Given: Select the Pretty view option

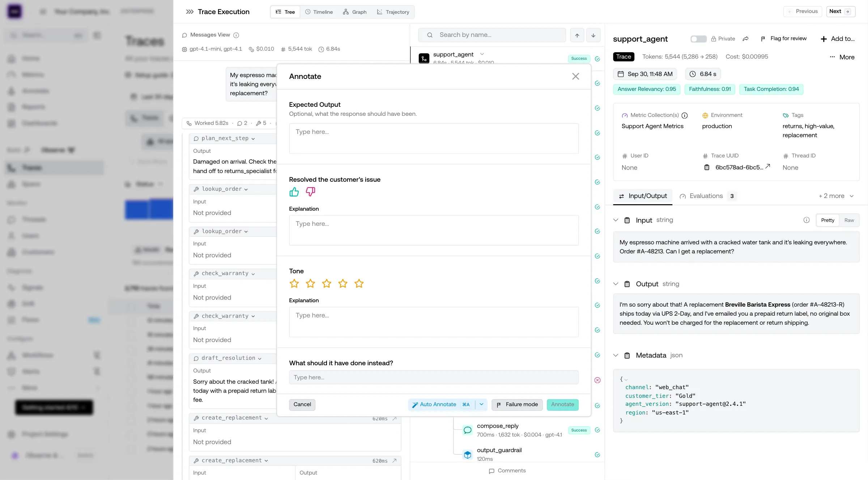Looking at the screenshot, I should point(827,220).
